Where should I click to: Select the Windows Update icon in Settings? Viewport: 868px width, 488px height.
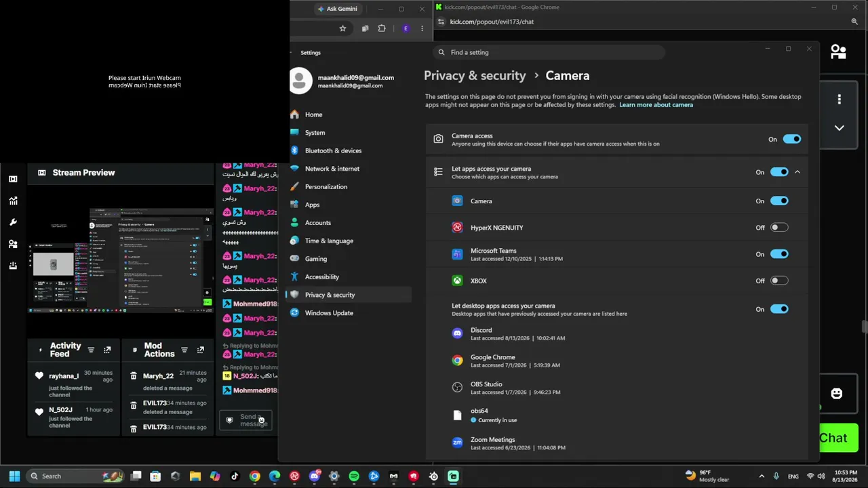point(294,312)
